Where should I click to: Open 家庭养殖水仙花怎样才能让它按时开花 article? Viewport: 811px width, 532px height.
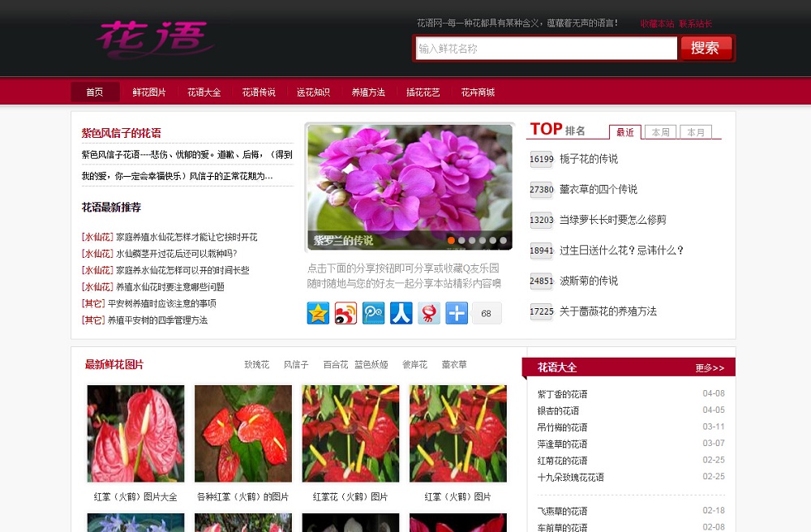[x=187, y=238]
